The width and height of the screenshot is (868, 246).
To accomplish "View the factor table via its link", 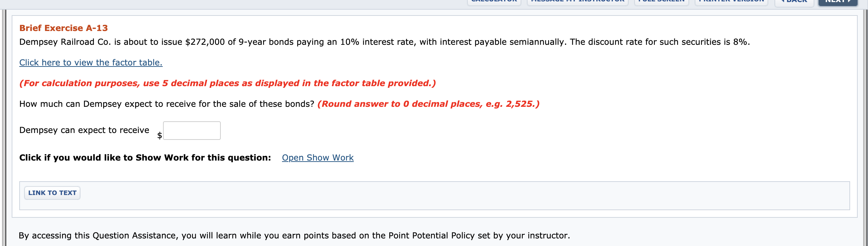I will click(x=90, y=62).
